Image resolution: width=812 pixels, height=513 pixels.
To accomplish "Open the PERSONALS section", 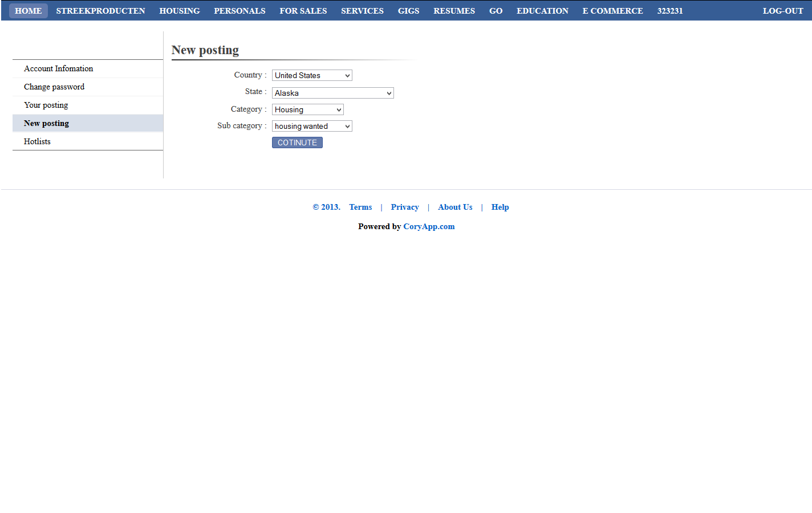I will tap(239, 10).
